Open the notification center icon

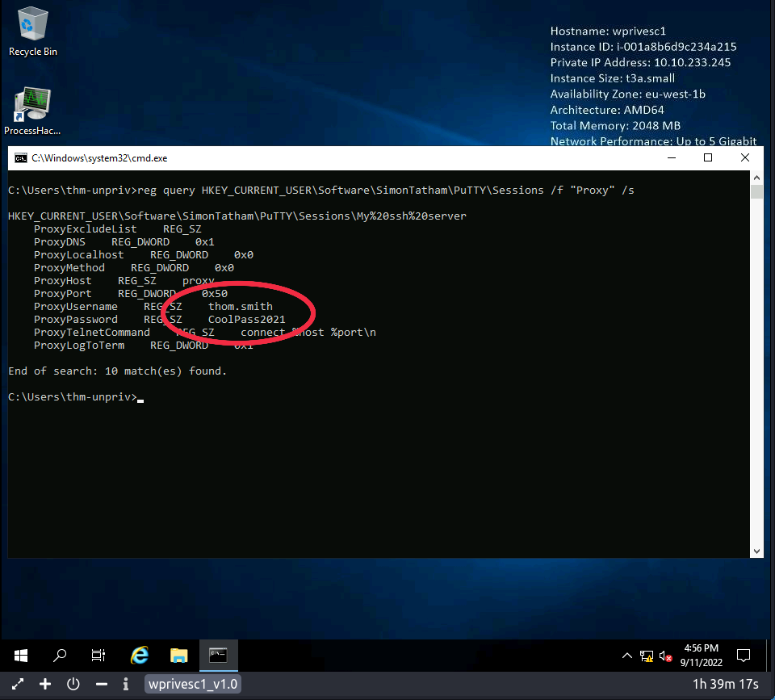click(744, 655)
